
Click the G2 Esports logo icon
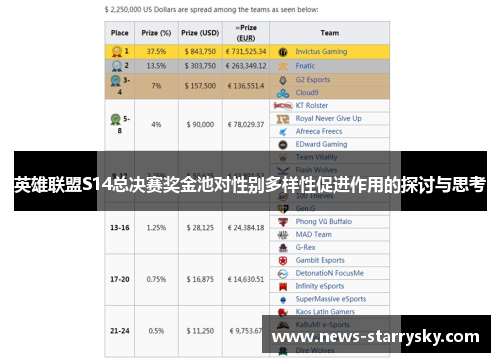click(x=283, y=80)
